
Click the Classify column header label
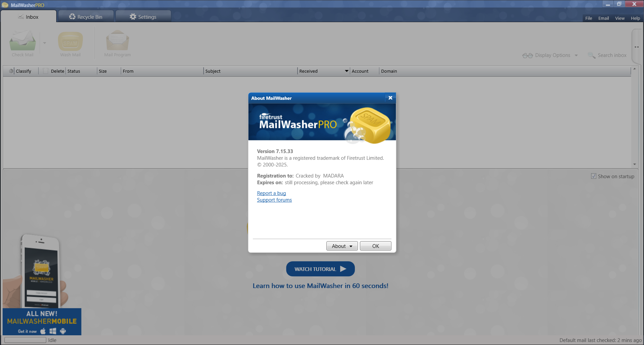(23, 71)
